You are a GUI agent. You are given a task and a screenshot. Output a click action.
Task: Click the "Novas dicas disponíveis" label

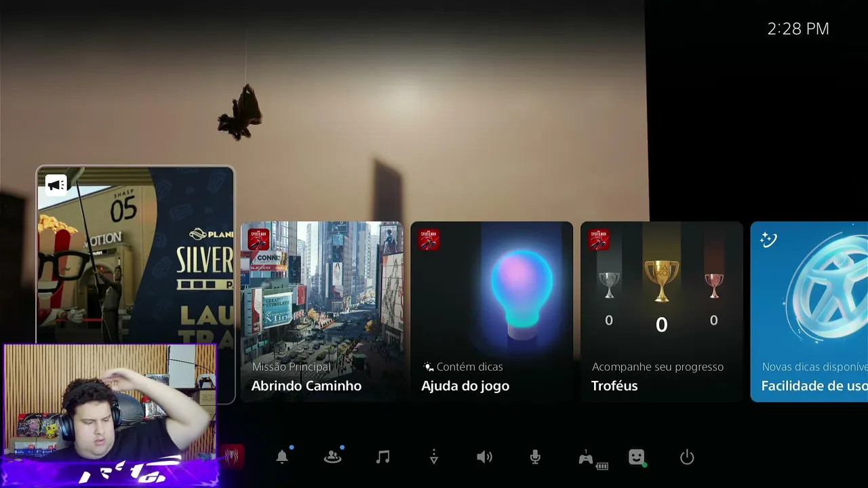[815, 367]
